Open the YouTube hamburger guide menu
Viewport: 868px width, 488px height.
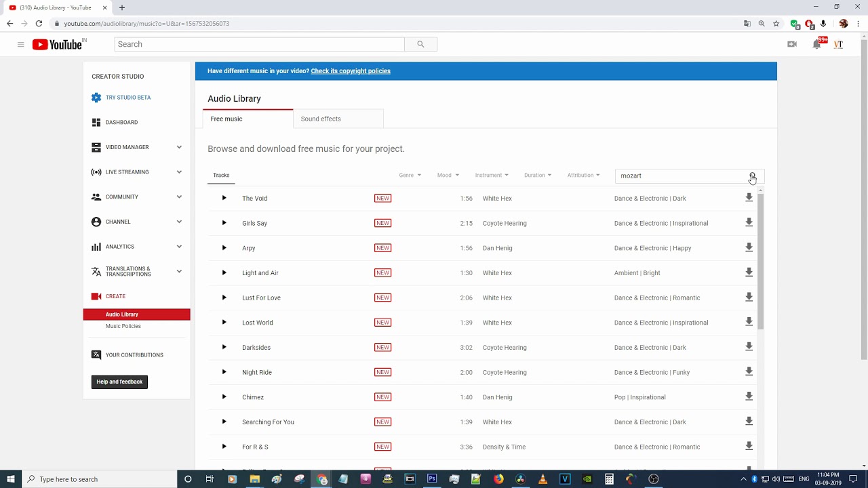(20, 45)
